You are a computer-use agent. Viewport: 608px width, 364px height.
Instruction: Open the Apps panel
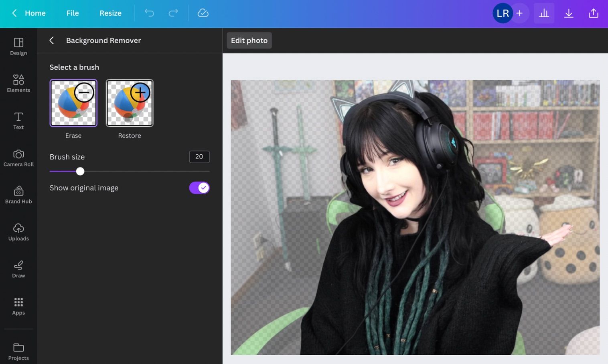18,306
